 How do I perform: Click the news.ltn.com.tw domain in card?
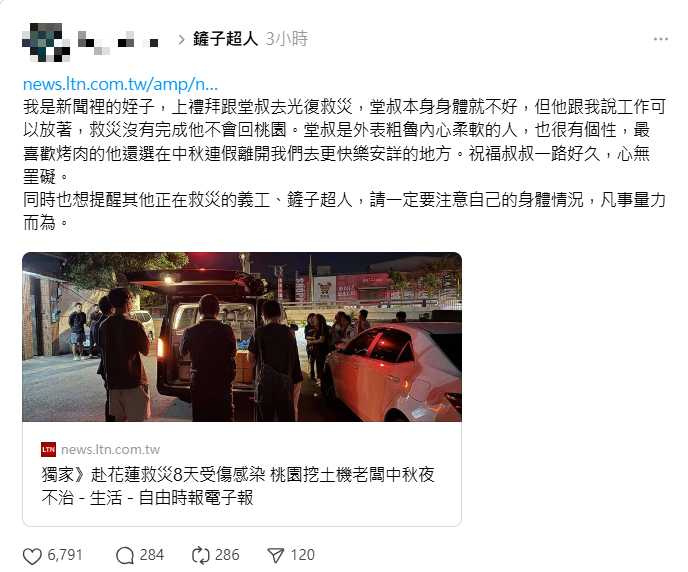110,450
